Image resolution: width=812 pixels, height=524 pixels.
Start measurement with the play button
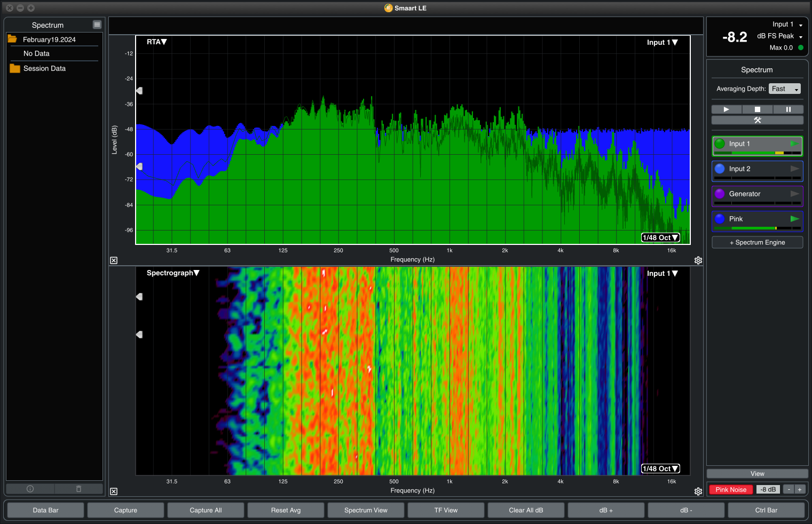[x=727, y=109]
